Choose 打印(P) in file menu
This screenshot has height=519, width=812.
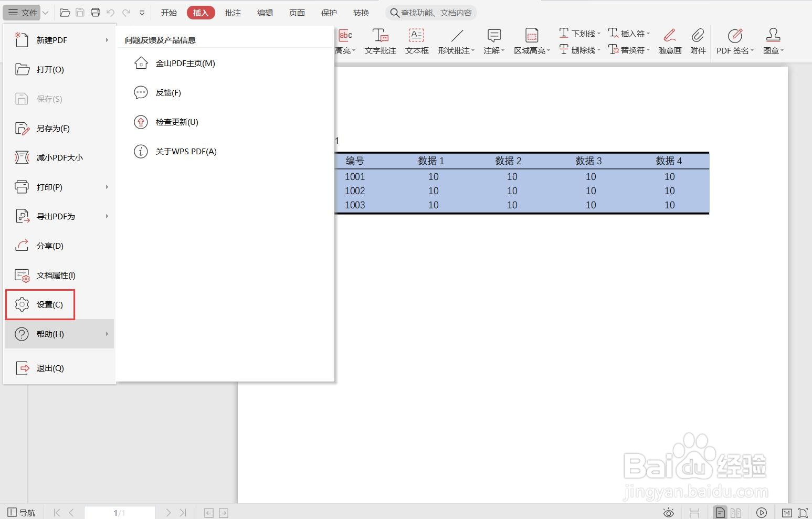click(59, 187)
